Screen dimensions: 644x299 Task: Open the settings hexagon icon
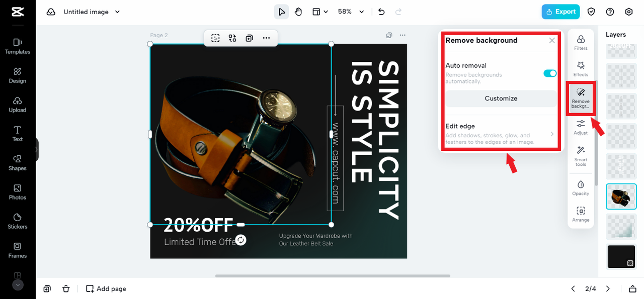(629, 12)
